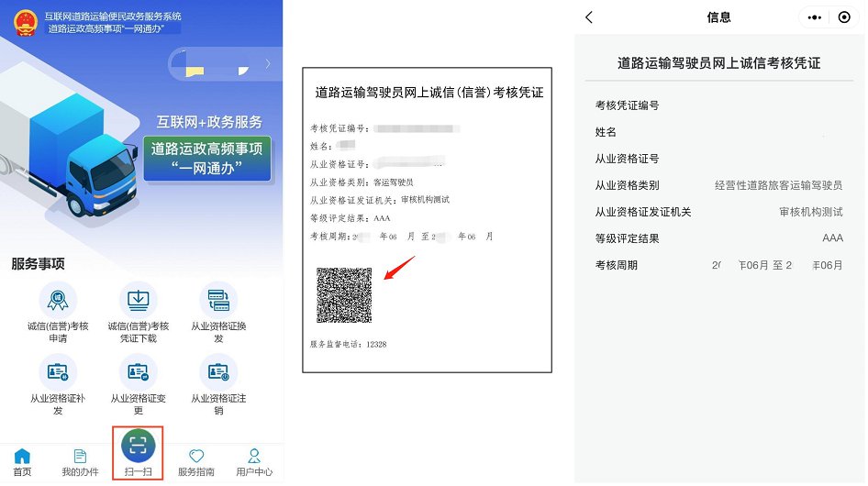868x486 pixels.
Task: Open the three-dots more menu
Action: pos(814,17)
